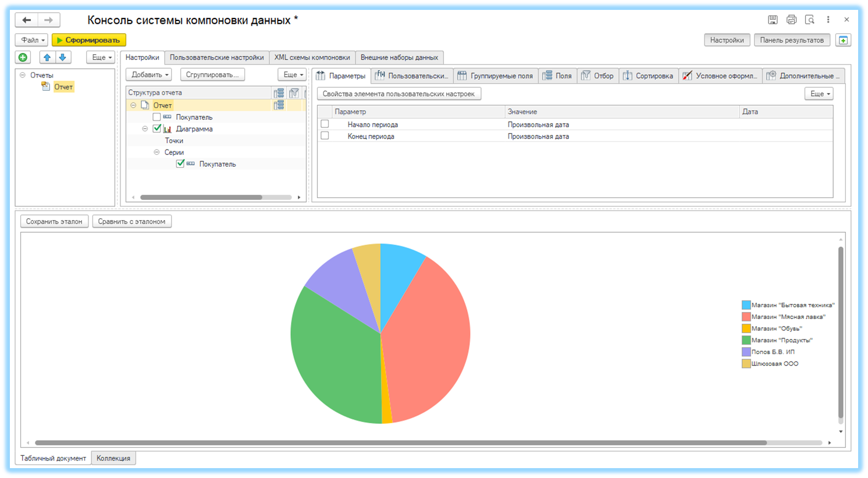Open the Еще dropdown in parameters panel
The width and height of the screenshot is (868, 478).
(819, 94)
